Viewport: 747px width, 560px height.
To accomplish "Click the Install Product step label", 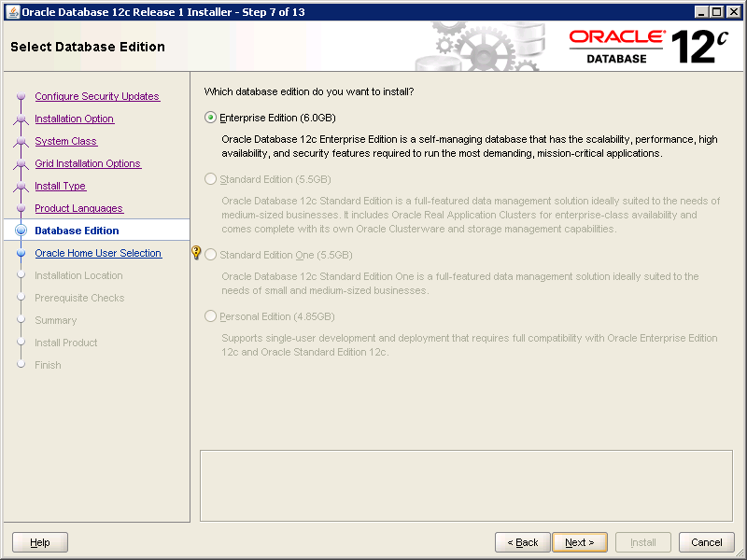I will (65, 343).
